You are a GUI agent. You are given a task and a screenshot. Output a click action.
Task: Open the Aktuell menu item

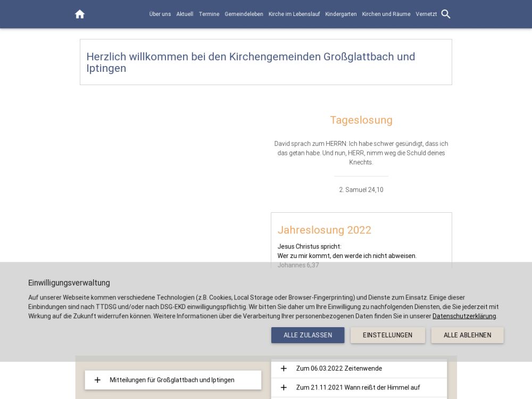(x=185, y=14)
